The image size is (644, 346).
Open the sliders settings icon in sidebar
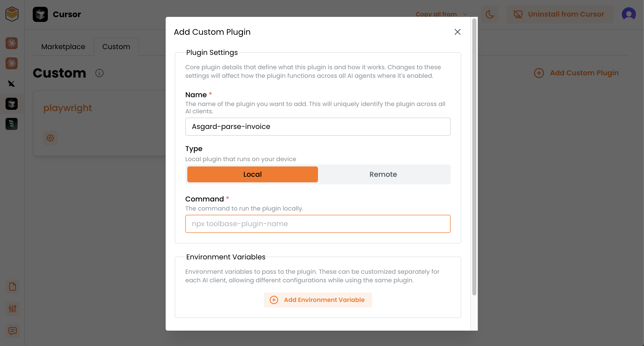point(12,308)
